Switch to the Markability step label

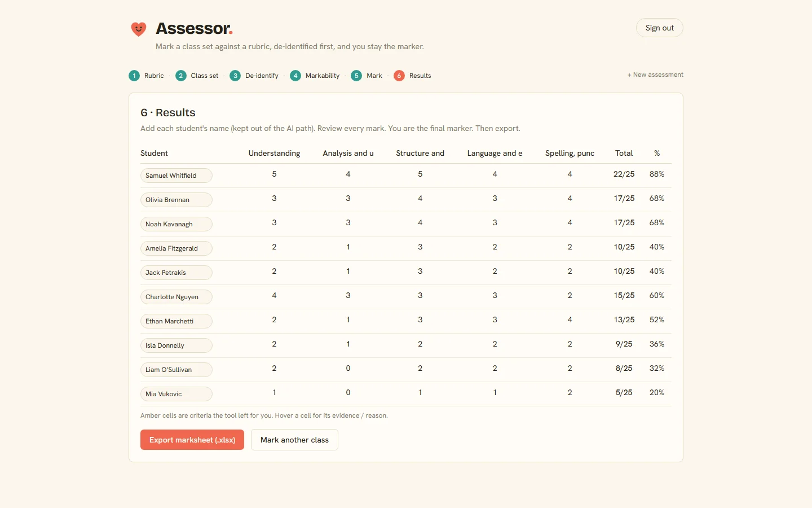tap(323, 76)
